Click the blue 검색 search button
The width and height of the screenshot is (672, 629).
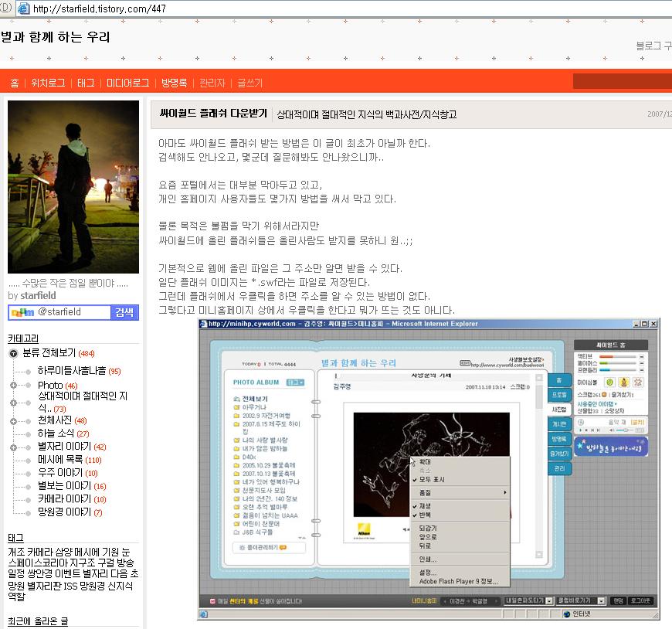pyautogui.click(x=124, y=313)
